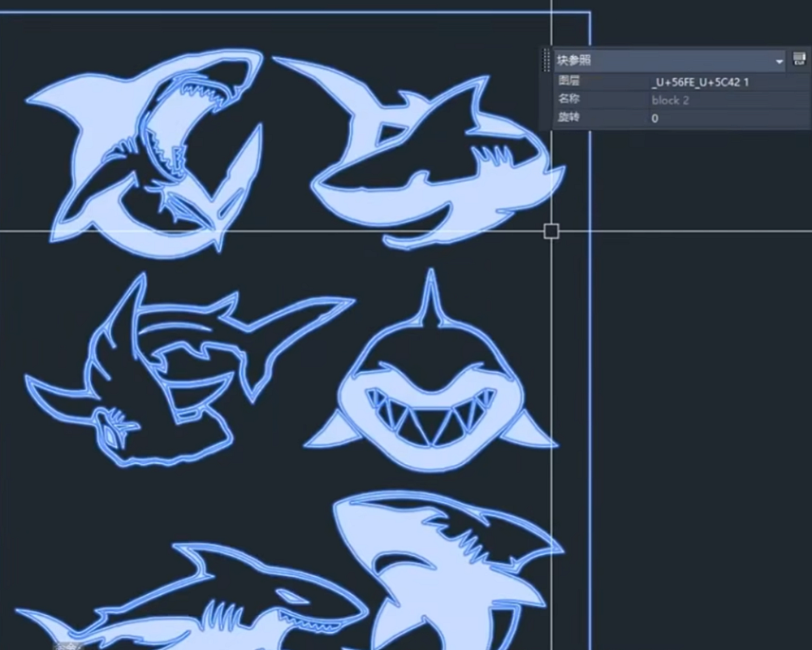
Task: Select the leaping shark block at bottom right
Action: pos(455,569)
